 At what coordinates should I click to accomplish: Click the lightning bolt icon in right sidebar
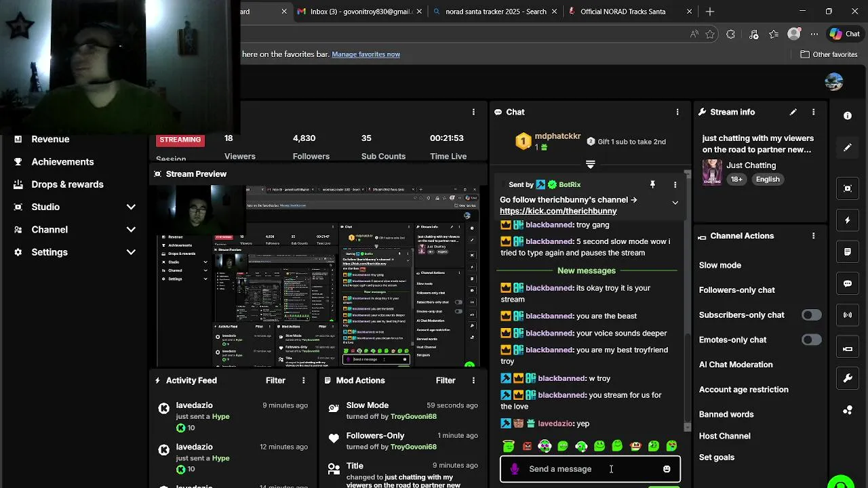(x=848, y=220)
